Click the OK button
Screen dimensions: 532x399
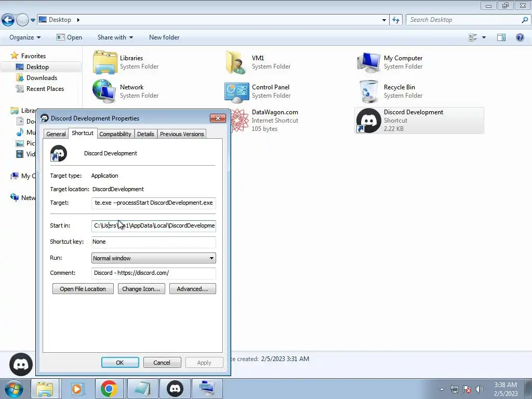(x=120, y=362)
